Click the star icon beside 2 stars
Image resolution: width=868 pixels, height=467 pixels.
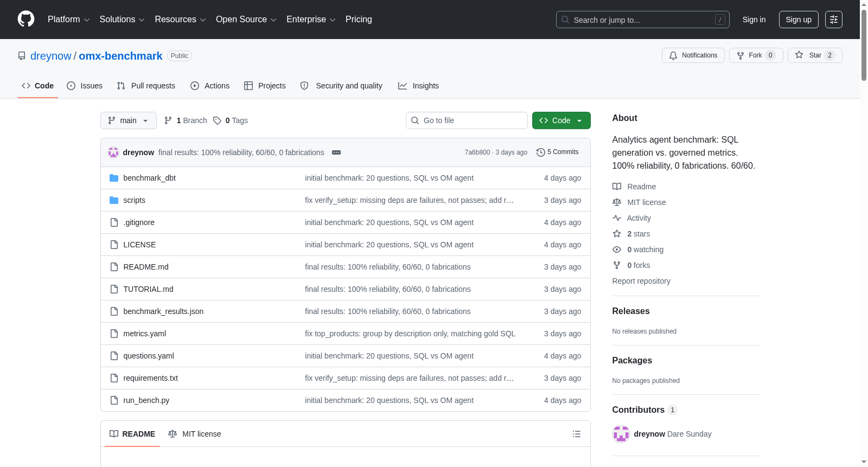(x=617, y=234)
